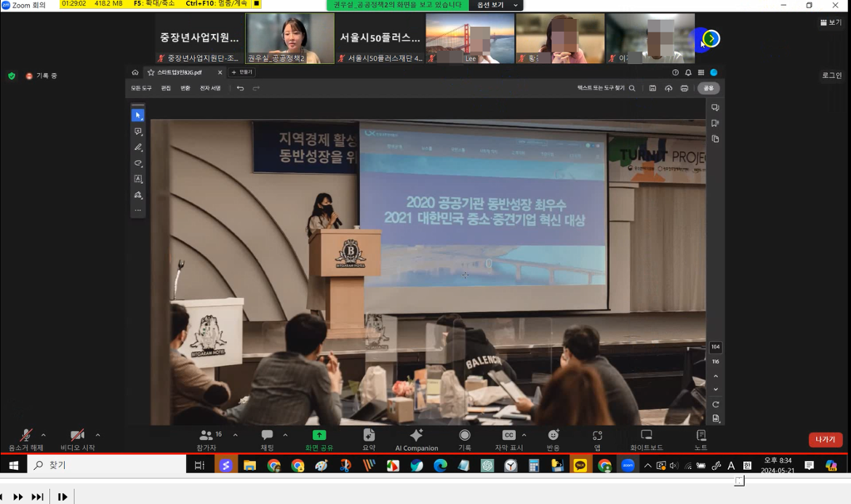This screenshot has width=851, height=504.
Task: Open the sticky note comment tool
Action: (x=137, y=131)
